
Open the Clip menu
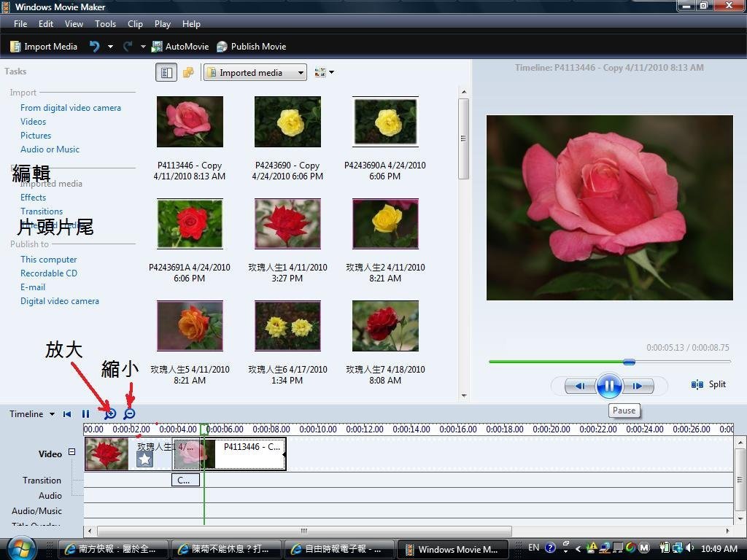tap(135, 24)
